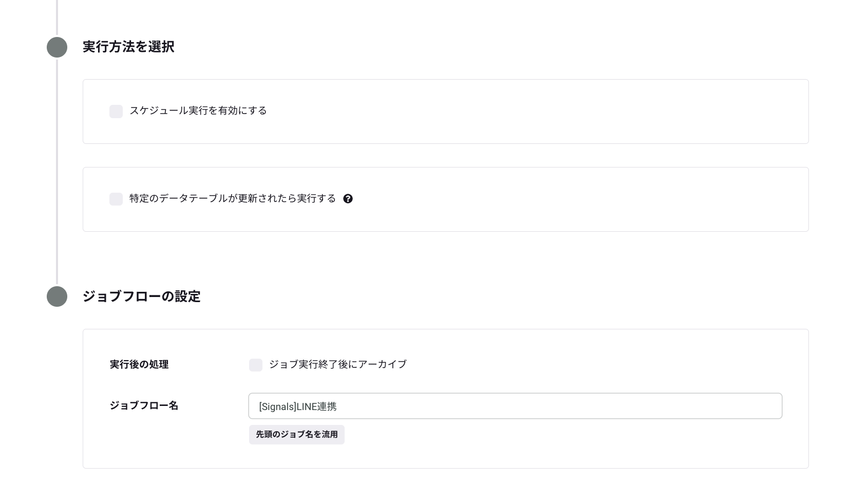This screenshot has width=868, height=483.
Task: Click the ジョブフロー名 label
Action: (x=144, y=405)
